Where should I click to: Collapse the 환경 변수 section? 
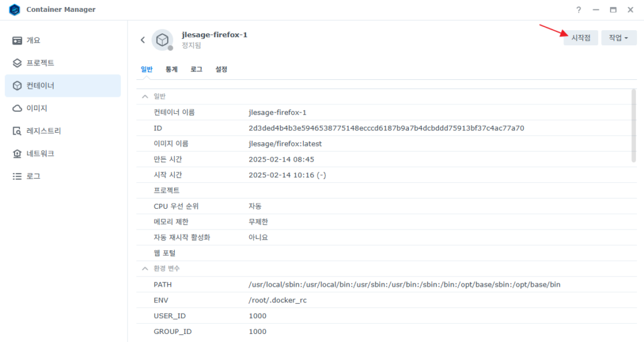pyautogui.click(x=145, y=268)
